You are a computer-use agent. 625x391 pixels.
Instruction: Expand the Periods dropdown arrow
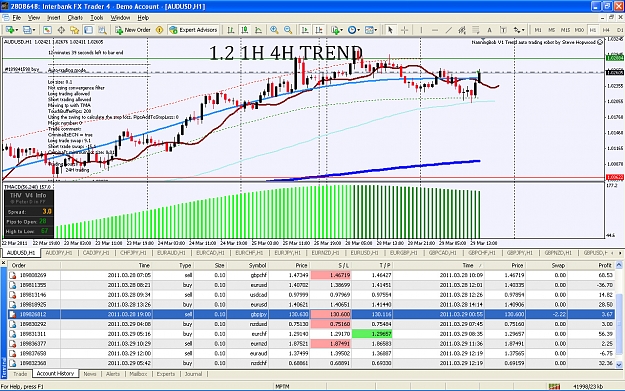(358, 30)
